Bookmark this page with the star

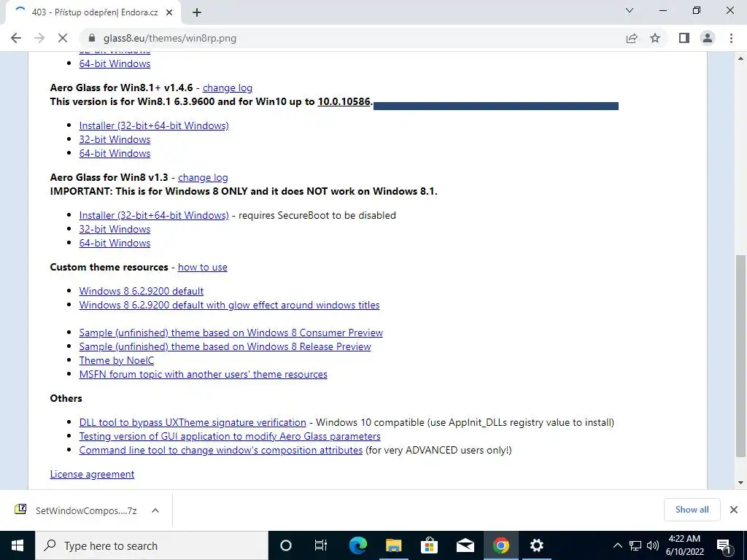pos(655,38)
